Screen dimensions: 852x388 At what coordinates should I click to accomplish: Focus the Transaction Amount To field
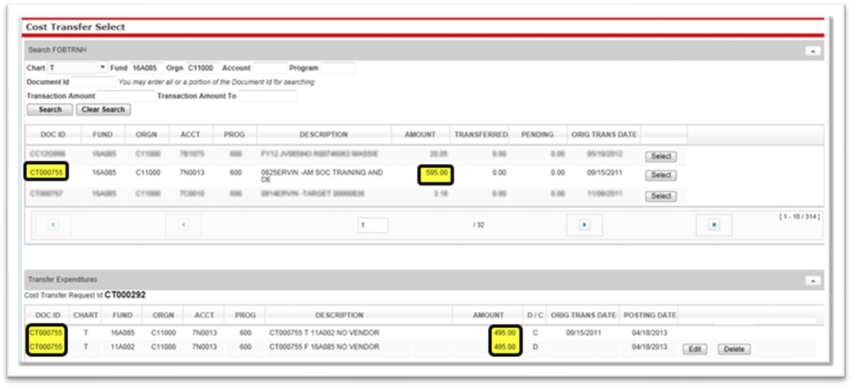(x=268, y=96)
